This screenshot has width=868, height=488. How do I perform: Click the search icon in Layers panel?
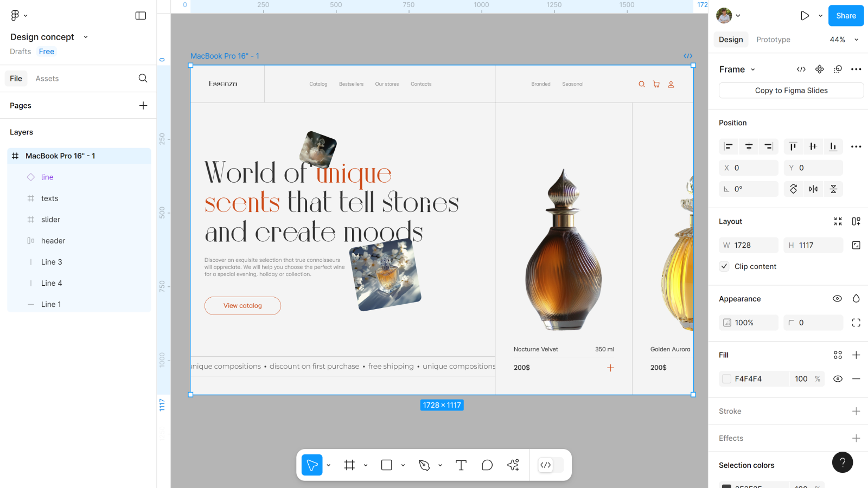point(143,79)
